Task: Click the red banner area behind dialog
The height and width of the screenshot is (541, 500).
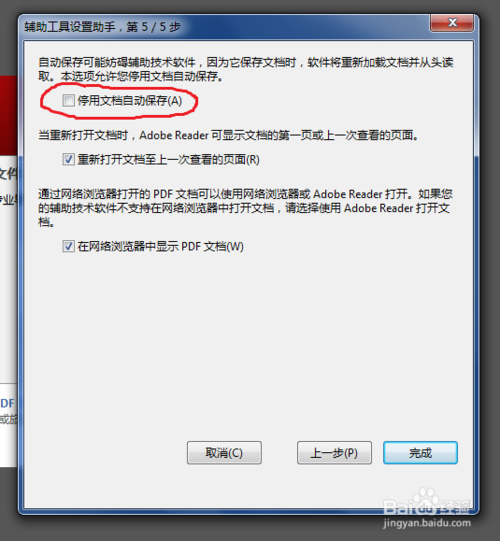Action: [9, 116]
